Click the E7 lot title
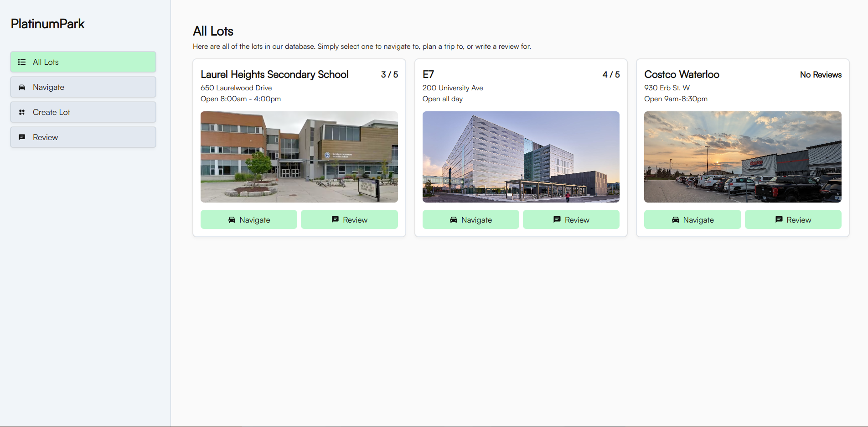This screenshot has height=427, width=868. point(428,74)
